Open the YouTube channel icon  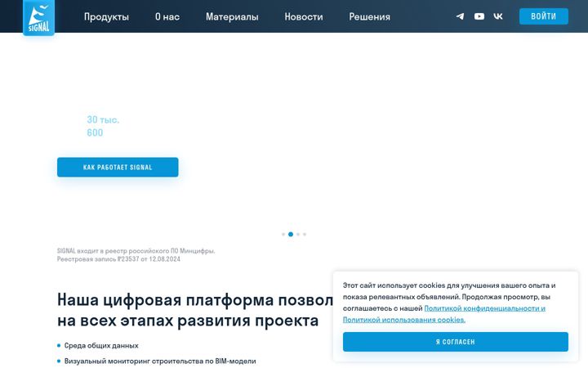coord(479,16)
